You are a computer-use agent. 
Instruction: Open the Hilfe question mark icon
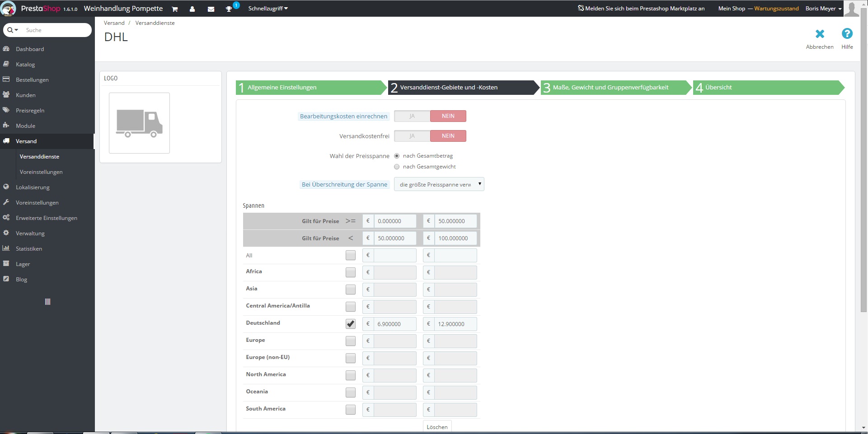(847, 33)
